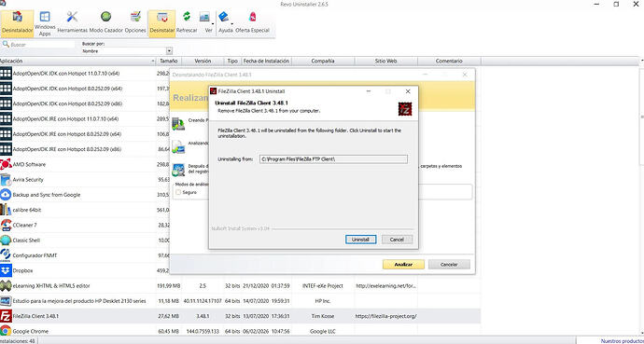Image resolution: width=644 pixels, height=344 pixels.
Task: Select the FileZilla Client 3.48.1 row icon
Action: coord(6,316)
